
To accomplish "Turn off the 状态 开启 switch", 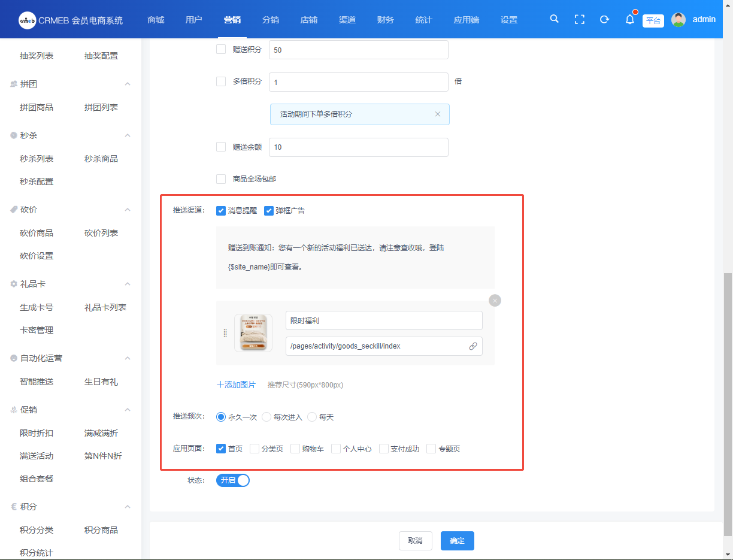I will (x=232, y=480).
